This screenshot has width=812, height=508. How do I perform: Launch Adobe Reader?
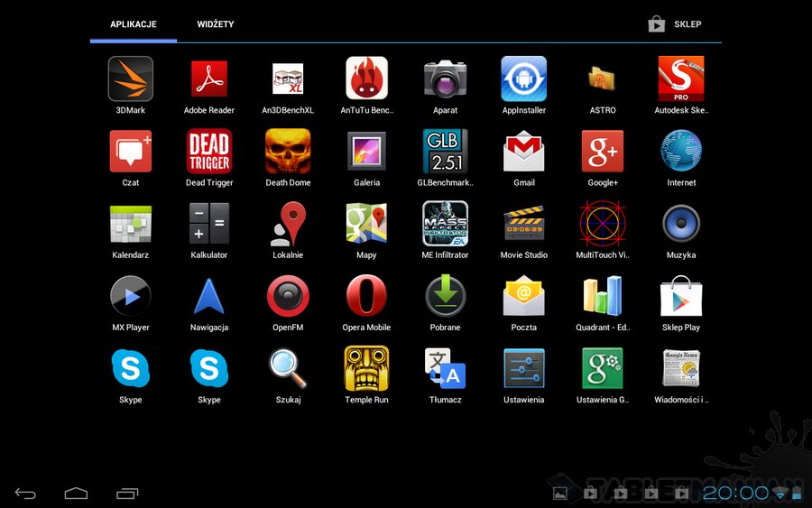(x=209, y=79)
